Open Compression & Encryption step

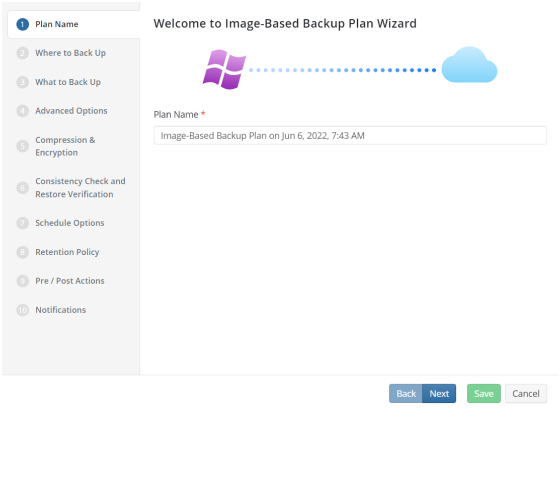(x=65, y=146)
